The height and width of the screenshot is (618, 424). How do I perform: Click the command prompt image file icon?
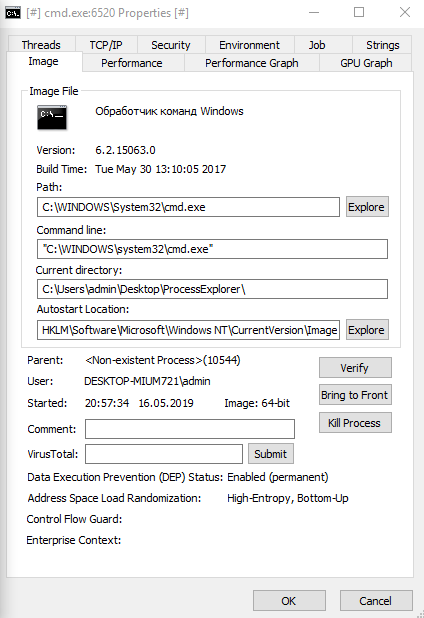52,117
